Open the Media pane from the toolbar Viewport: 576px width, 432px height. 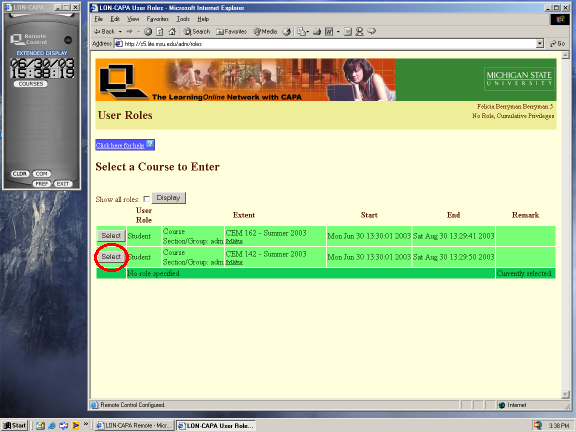[x=265, y=32]
